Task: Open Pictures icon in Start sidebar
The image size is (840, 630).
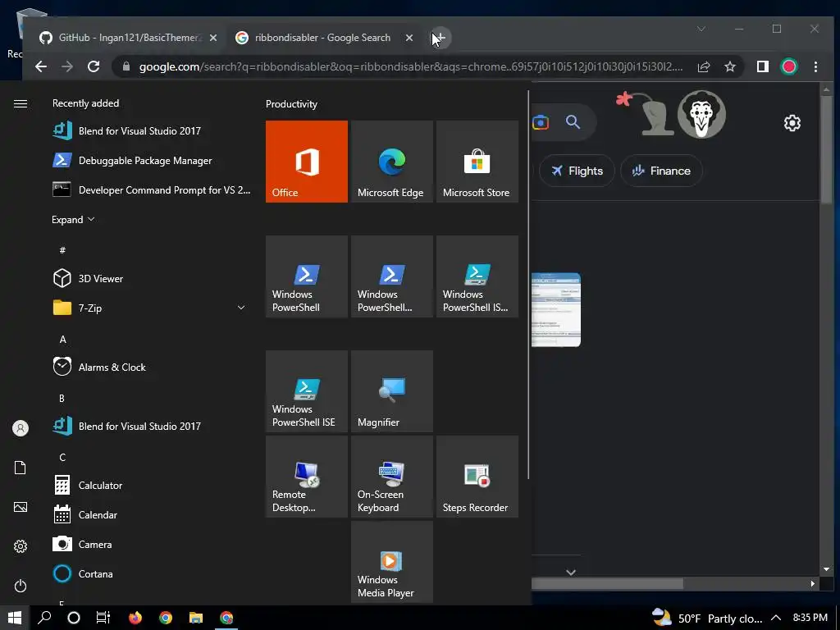Action: pos(21,507)
